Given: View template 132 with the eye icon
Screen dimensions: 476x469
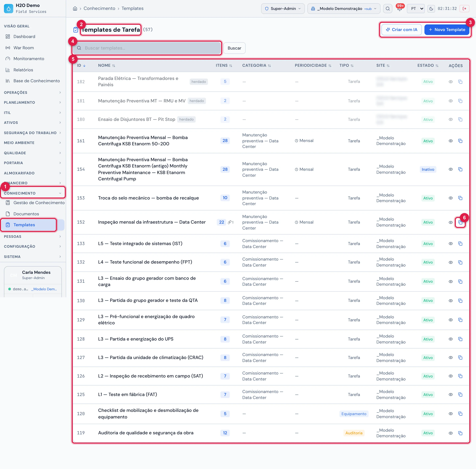Looking at the screenshot, I should click(450, 262).
